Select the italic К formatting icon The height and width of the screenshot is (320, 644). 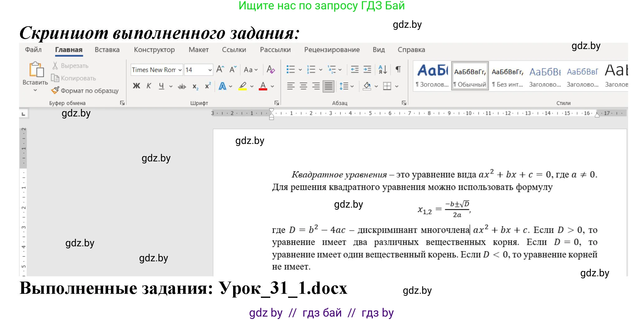pyautogui.click(x=149, y=86)
